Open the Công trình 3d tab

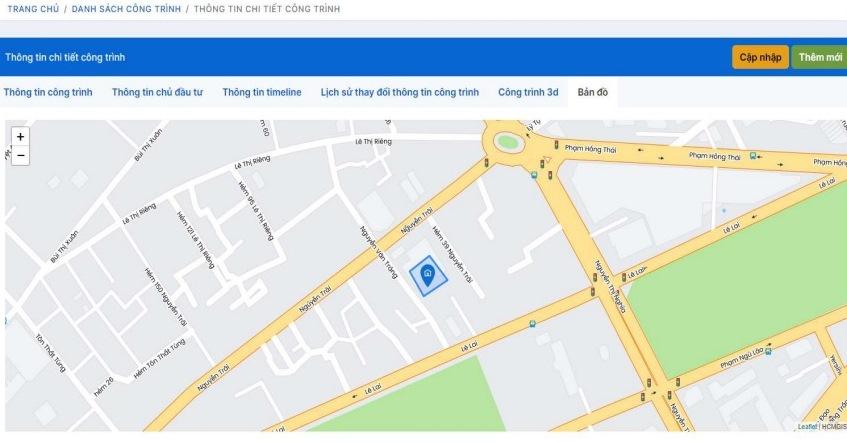[x=528, y=92]
